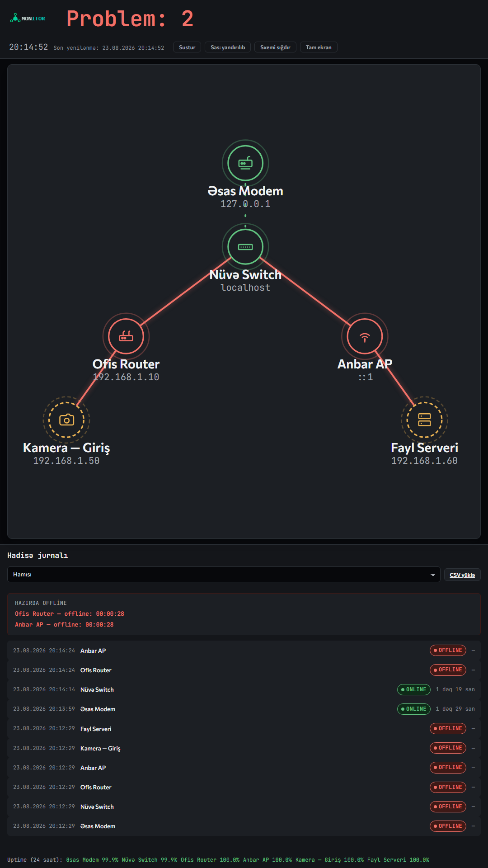Screen dimensions: 488x868
Task: Click the Sxemi sığdır fit button
Action: pyautogui.click(x=275, y=47)
